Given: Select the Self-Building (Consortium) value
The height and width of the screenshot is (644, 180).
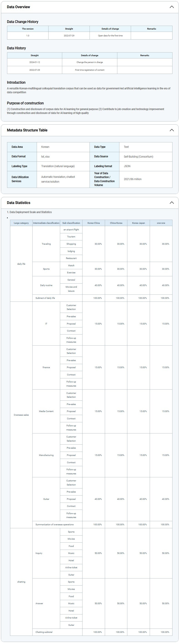Looking at the screenshot, I should (x=138, y=156).
